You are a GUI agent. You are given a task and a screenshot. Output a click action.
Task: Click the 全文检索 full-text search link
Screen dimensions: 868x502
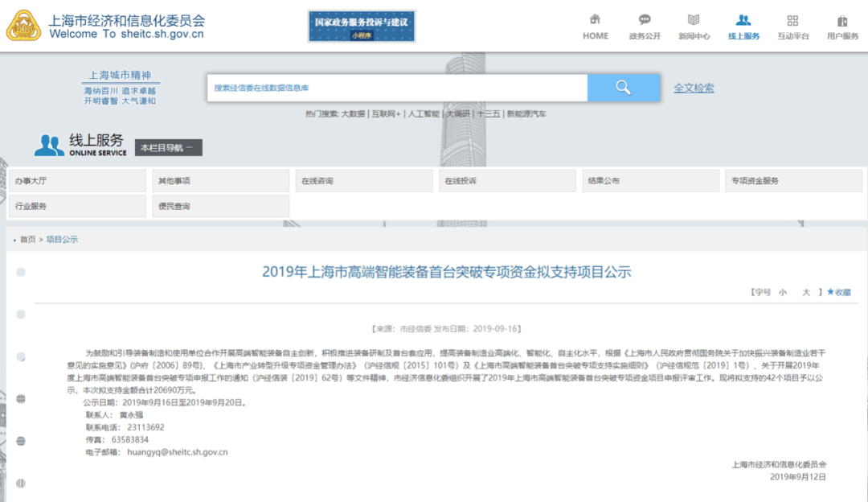tap(694, 88)
